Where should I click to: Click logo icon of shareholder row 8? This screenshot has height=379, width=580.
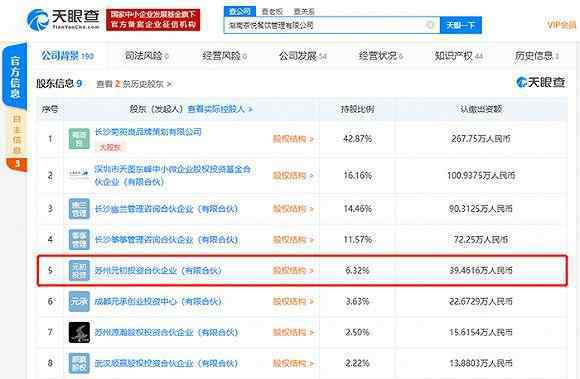(x=79, y=363)
